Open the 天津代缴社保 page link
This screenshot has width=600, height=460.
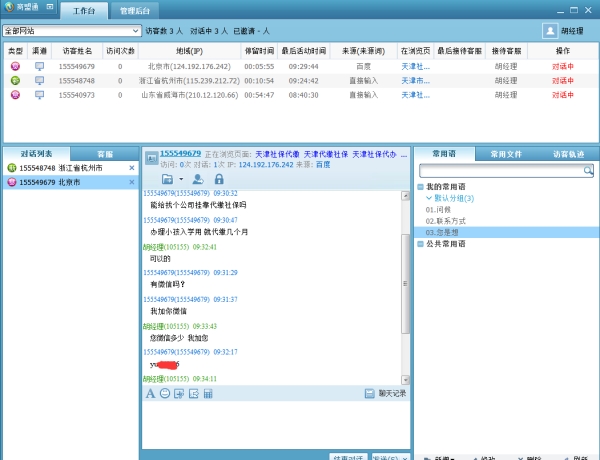pyautogui.click(x=326, y=154)
